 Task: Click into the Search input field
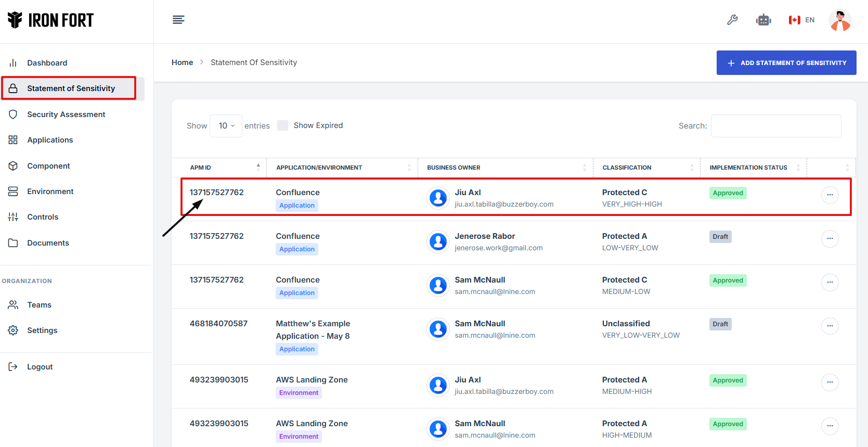pos(775,126)
